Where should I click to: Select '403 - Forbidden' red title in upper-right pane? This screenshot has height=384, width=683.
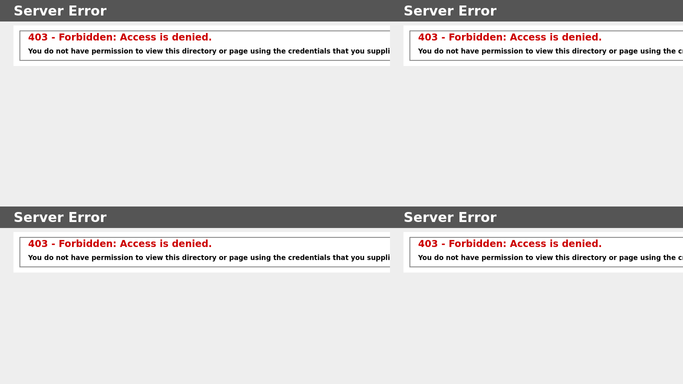pos(510,37)
